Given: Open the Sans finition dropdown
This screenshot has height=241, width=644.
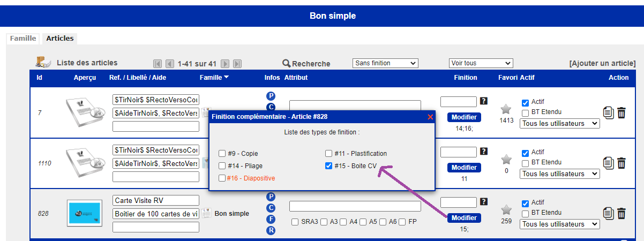Looking at the screenshot, I should (x=385, y=63).
